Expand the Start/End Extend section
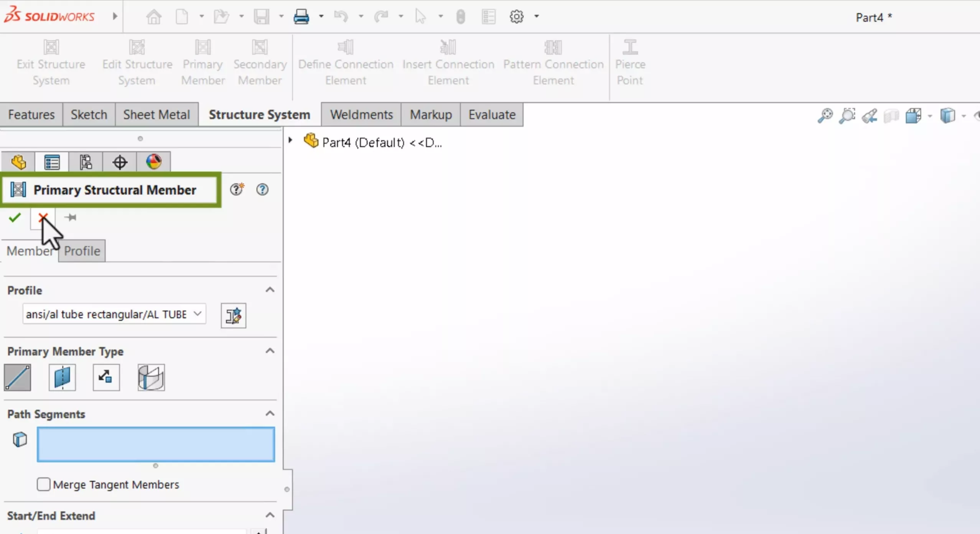 tap(269, 515)
